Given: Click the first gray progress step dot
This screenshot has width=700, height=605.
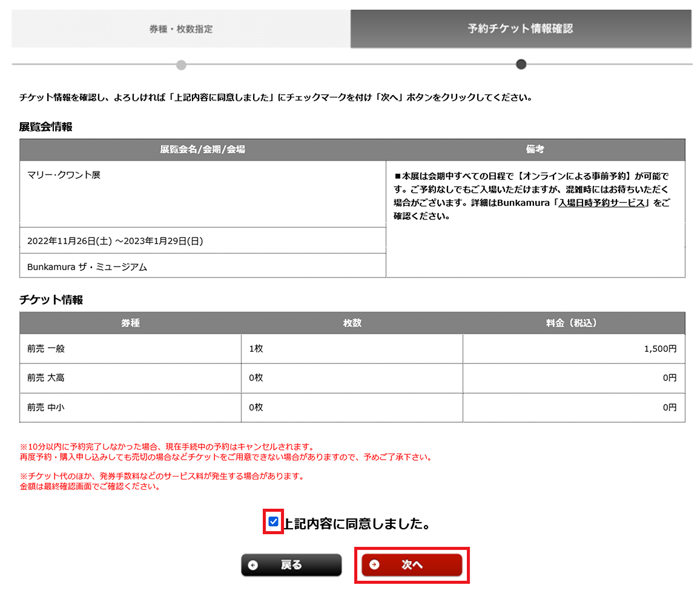Looking at the screenshot, I should tap(181, 65).
